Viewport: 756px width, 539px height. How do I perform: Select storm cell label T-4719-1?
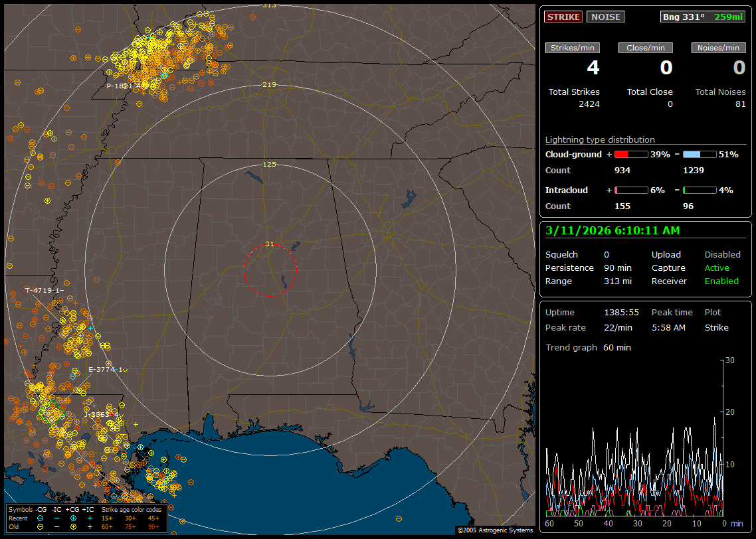point(44,291)
